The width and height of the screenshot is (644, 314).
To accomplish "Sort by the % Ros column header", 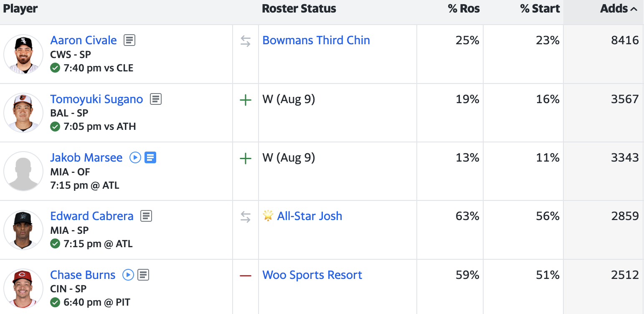I will [x=464, y=9].
